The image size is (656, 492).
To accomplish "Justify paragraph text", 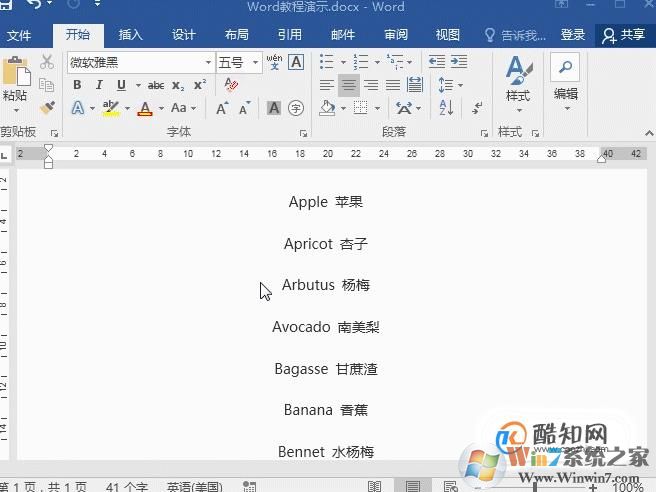I will click(x=393, y=85).
